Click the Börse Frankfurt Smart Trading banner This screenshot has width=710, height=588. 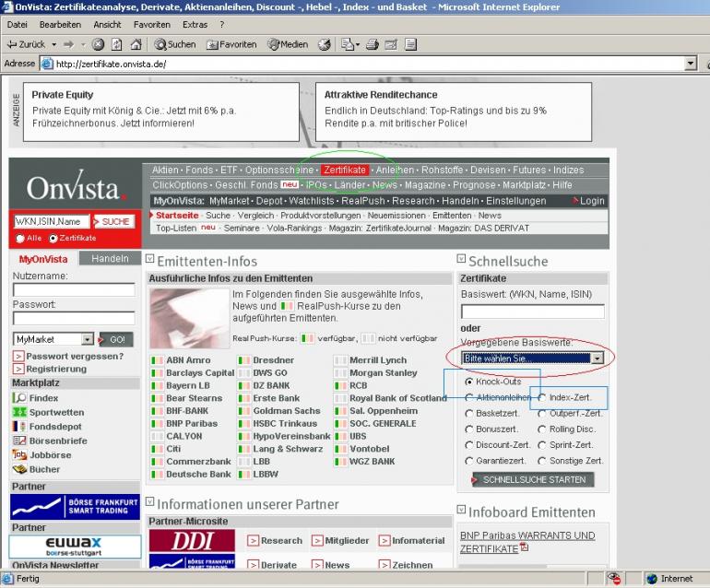(x=75, y=506)
